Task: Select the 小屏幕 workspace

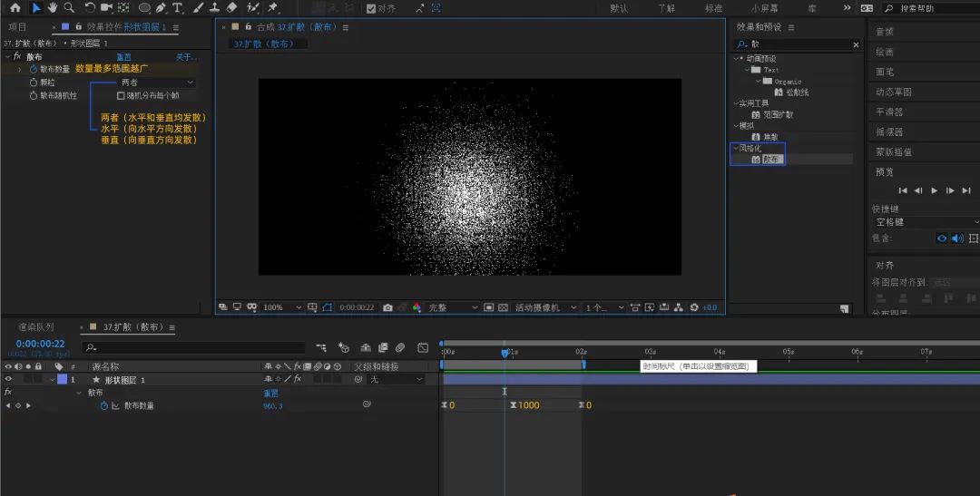Action: 765,8
